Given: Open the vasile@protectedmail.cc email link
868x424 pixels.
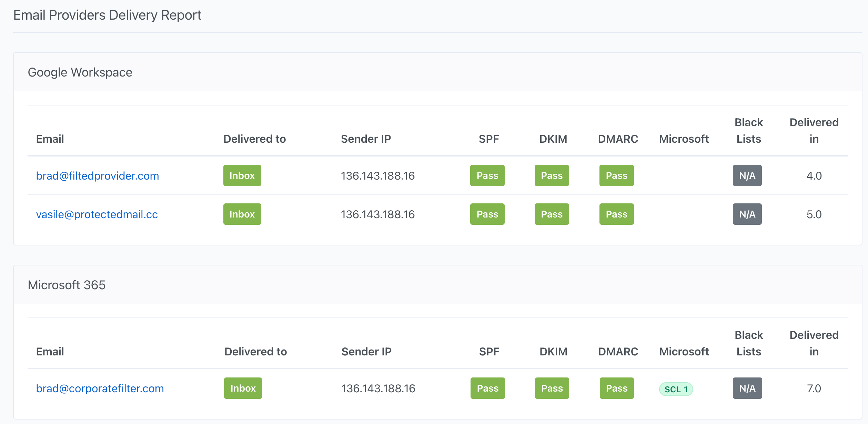Looking at the screenshot, I should [97, 214].
